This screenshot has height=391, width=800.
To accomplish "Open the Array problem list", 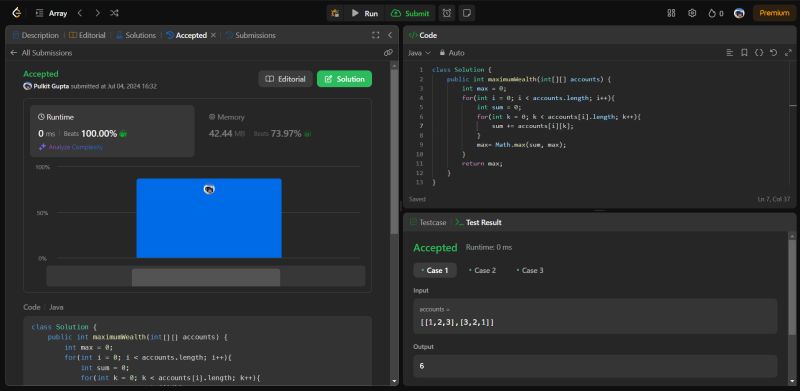I will point(52,13).
